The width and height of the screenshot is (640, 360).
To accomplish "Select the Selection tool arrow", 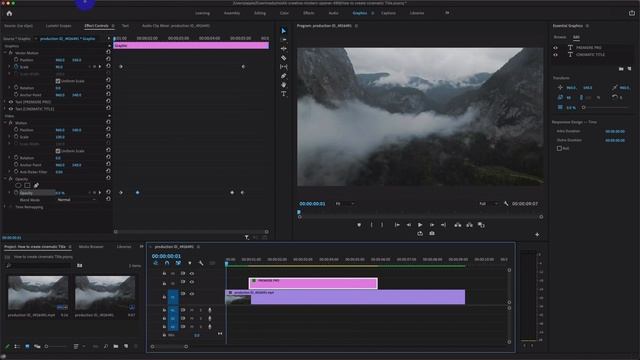I will pos(284,31).
